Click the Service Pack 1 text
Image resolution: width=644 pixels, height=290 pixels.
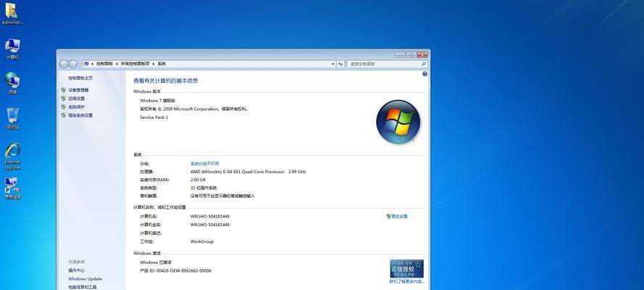point(154,117)
